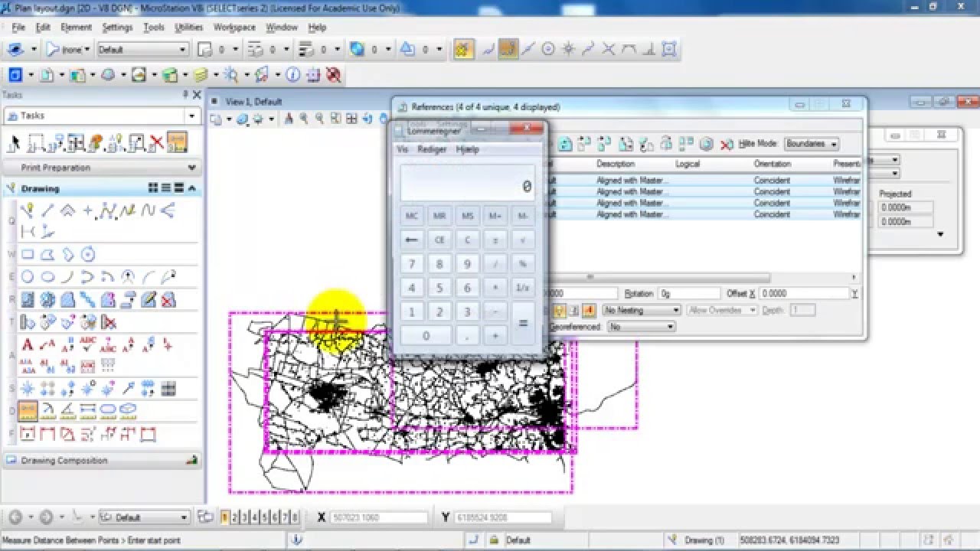Open the Workspace menu
The height and width of the screenshot is (551, 980).
click(234, 27)
